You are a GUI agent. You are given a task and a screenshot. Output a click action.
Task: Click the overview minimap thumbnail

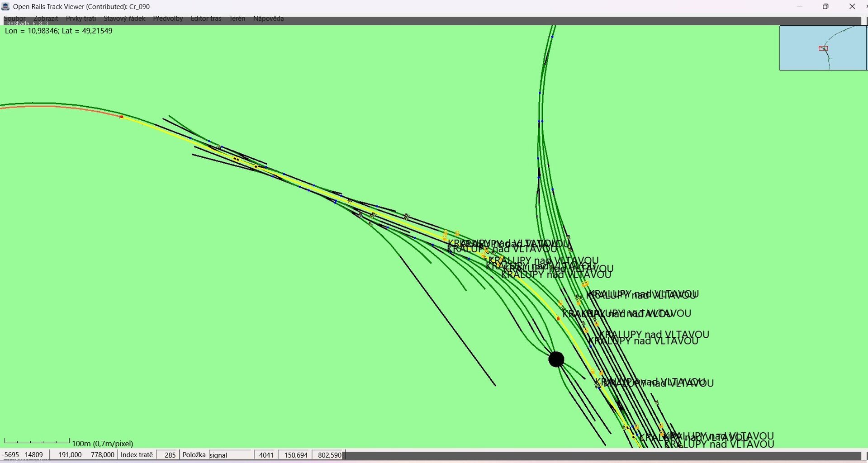pos(823,48)
